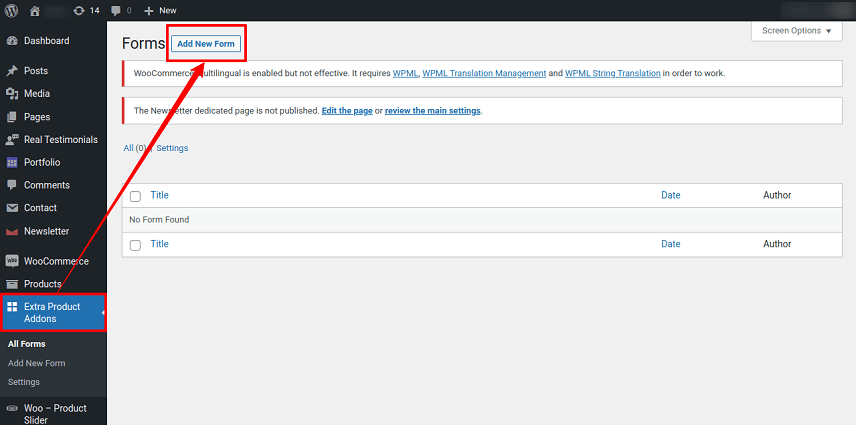Click the Real Testimonials icon
856x425 pixels.
[12, 140]
